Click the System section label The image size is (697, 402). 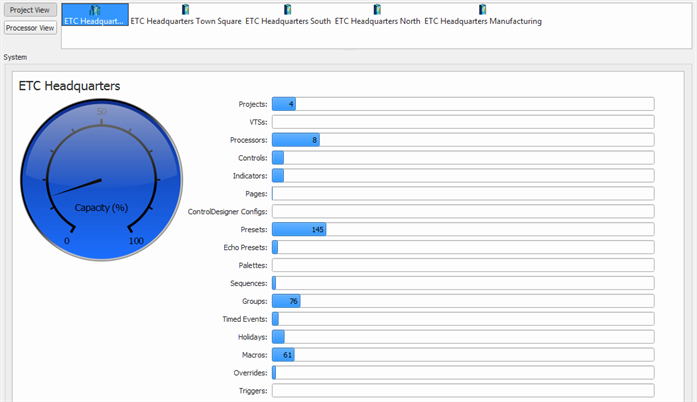coord(15,57)
